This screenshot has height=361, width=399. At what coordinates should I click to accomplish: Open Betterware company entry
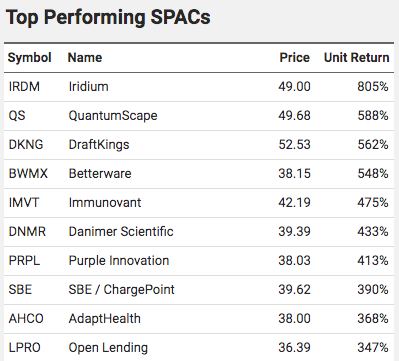click(x=100, y=174)
